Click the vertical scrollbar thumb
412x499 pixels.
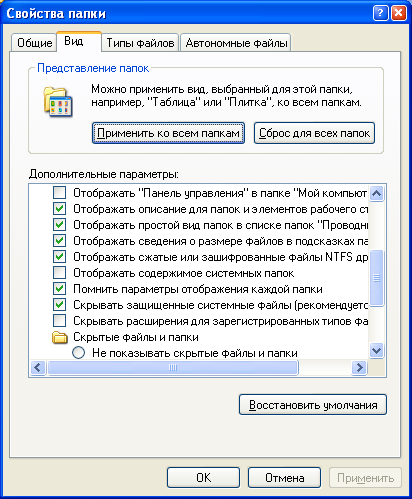tap(377, 278)
